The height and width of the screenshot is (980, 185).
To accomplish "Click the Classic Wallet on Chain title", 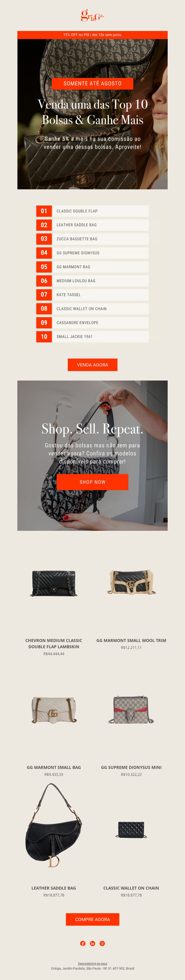I will click(131, 888).
